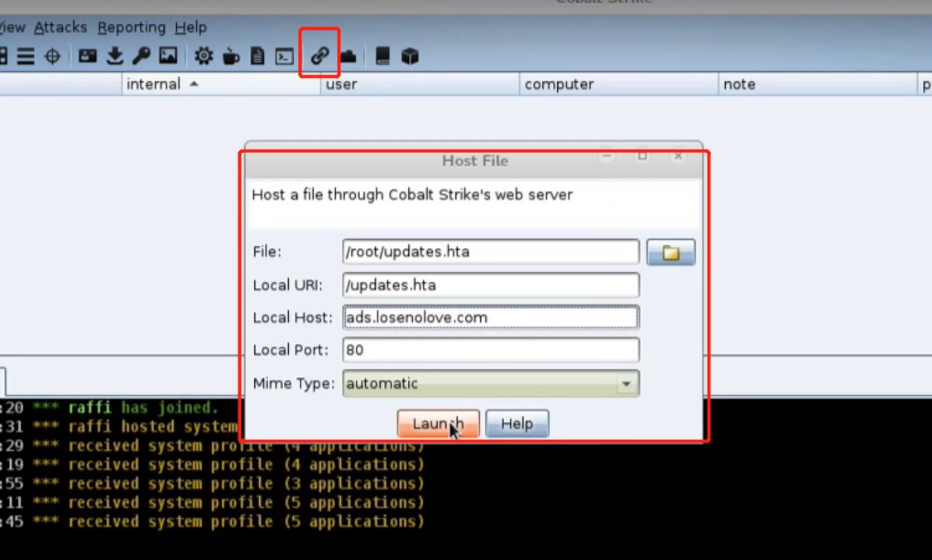The image size is (932, 560).
Task: Open the screenshots picture icon
Action: (x=168, y=56)
